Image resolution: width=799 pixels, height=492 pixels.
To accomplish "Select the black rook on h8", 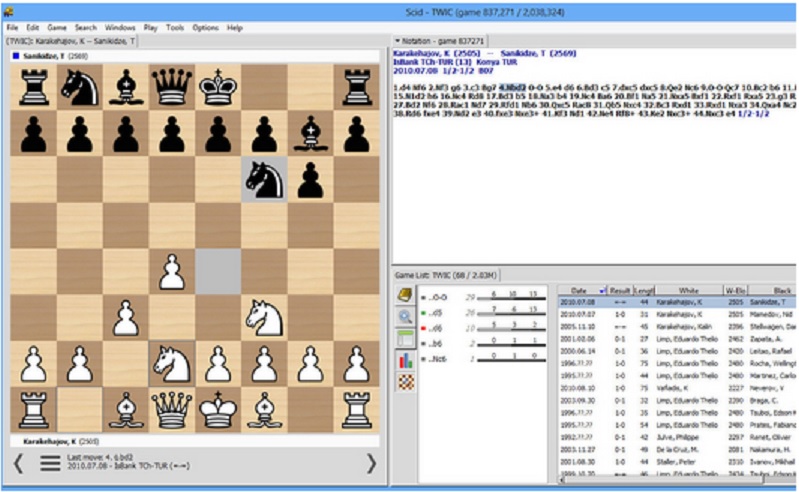I will click(356, 87).
